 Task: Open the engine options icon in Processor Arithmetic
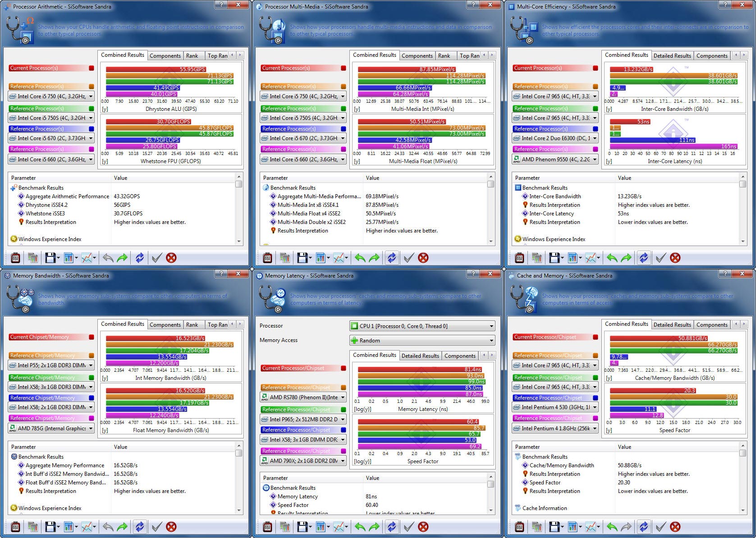(x=15, y=258)
